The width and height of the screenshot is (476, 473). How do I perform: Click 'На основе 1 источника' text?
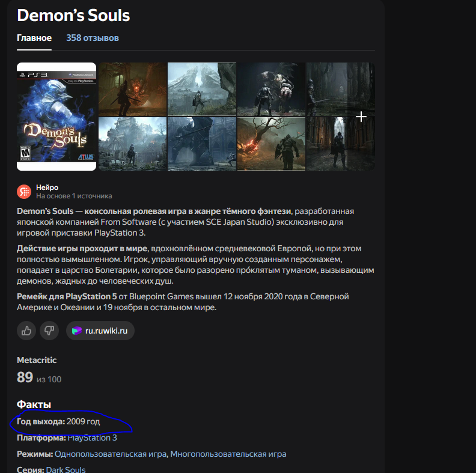coord(74,196)
